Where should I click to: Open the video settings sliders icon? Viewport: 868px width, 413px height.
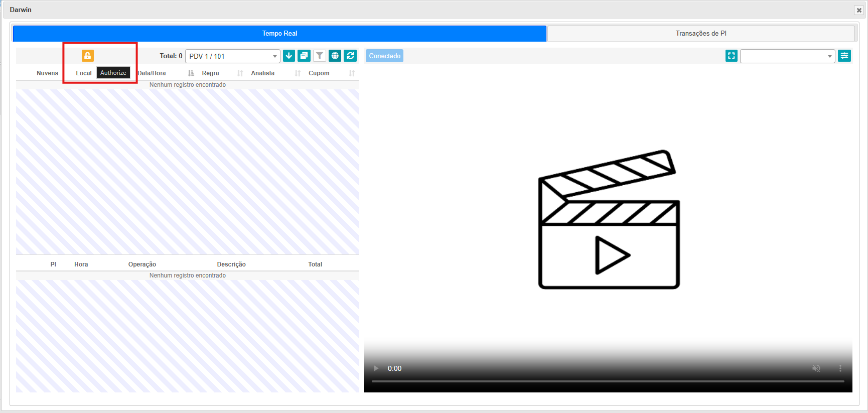[844, 56]
